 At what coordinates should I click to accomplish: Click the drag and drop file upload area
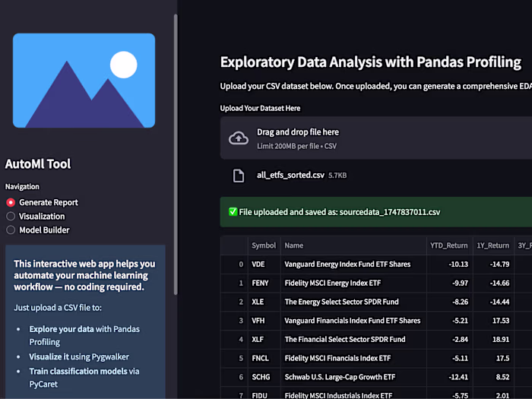click(376, 138)
